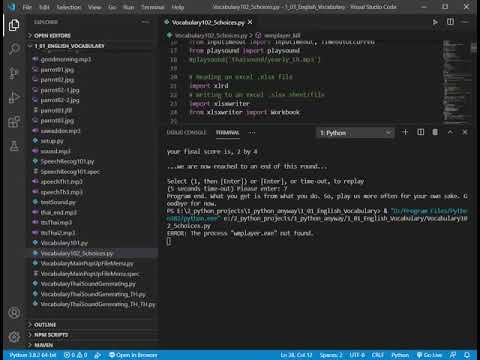Run Python file with play button

435,22
